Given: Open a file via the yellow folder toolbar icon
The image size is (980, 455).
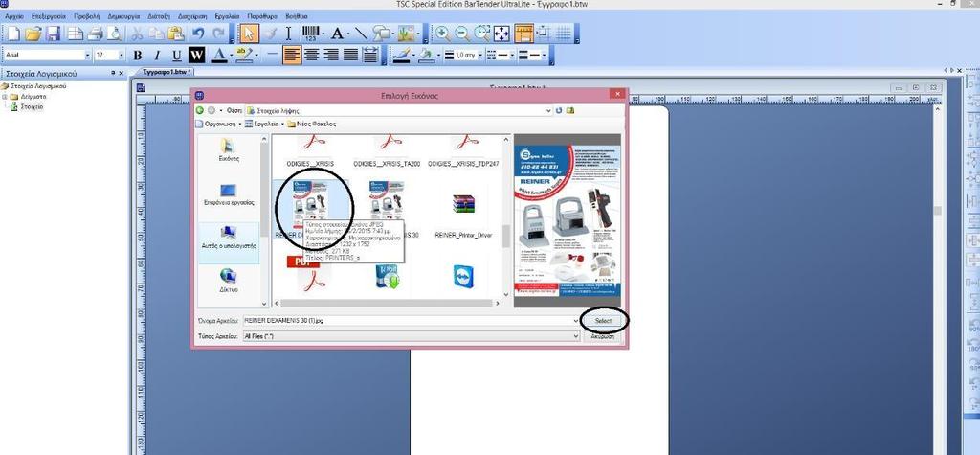Looking at the screenshot, I should coord(33,34).
